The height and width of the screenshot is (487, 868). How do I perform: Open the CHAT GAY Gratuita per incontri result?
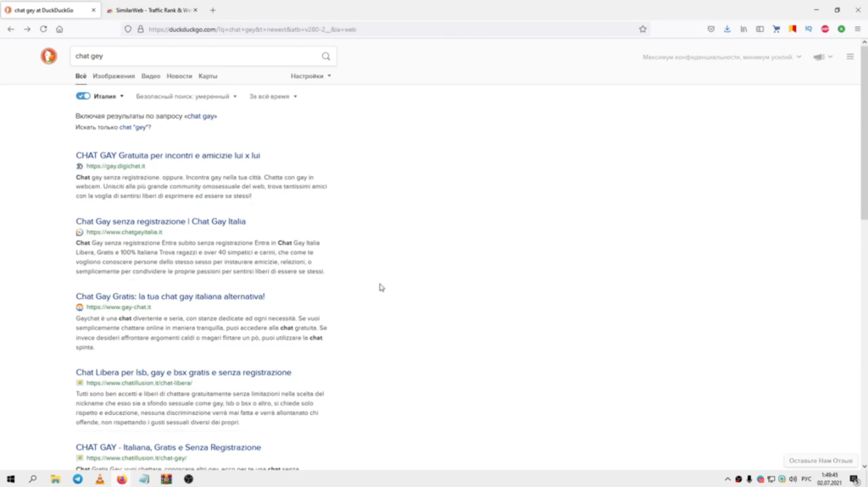coord(168,156)
